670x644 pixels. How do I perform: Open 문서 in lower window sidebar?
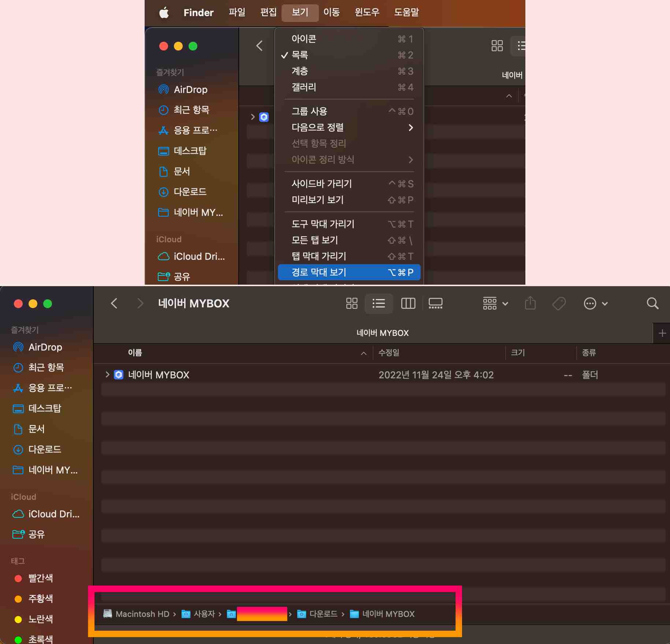point(29,429)
